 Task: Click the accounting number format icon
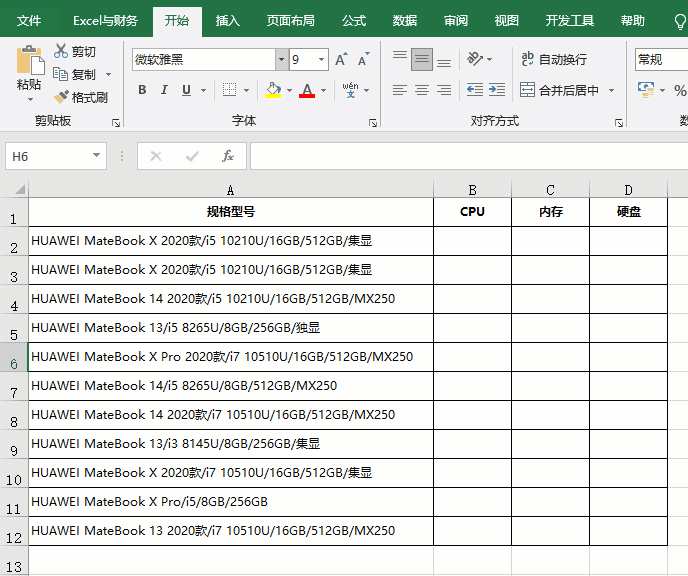click(x=646, y=90)
